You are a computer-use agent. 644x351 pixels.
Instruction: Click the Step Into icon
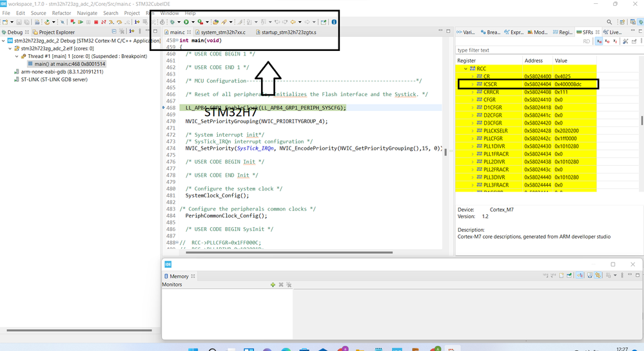click(x=112, y=22)
